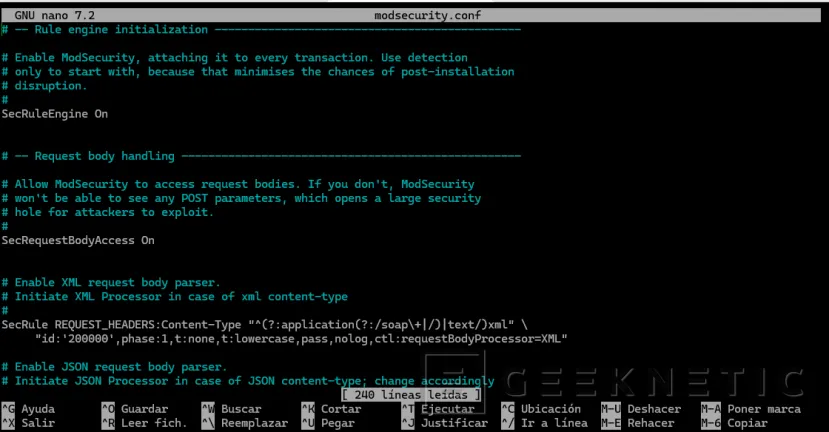Click the GNU nano 7.2 title text
Image resolution: width=829 pixels, height=432 pixels.
pyautogui.click(x=54, y=15)
